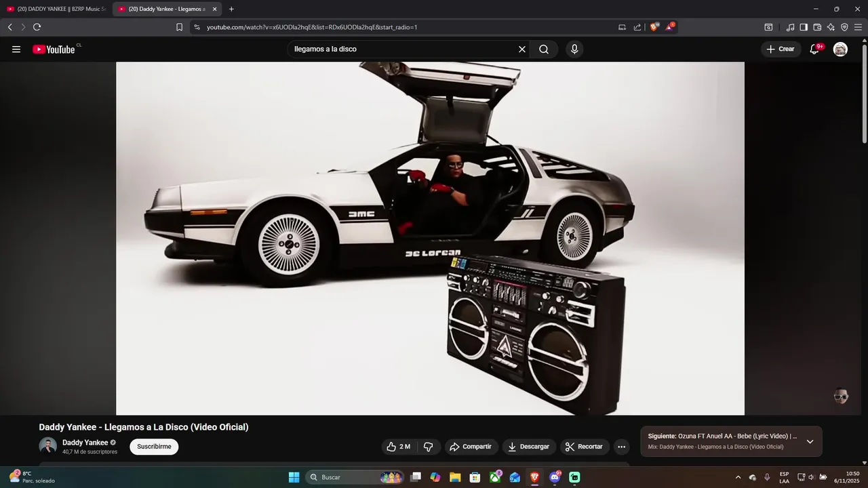This screenshot has height=488, width=868.
Task: Open YouTube notifications bell
Action: pyautogui.click(x=815, y=49)
